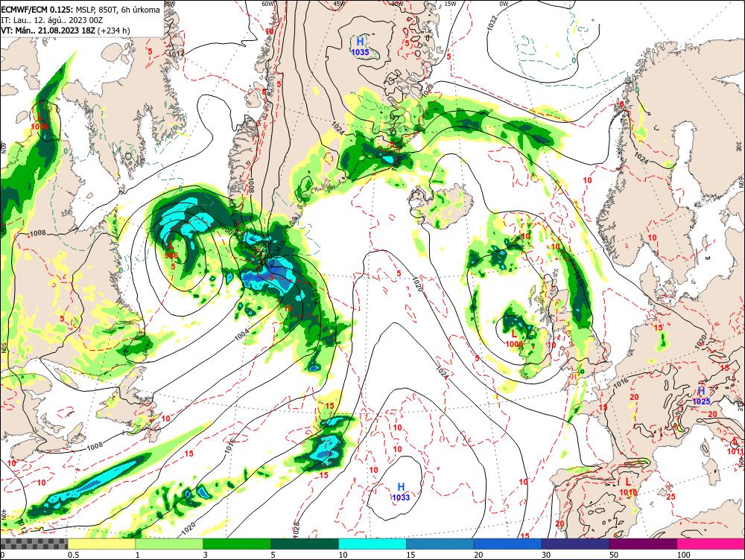Click the H 1035 high over Greenland
Viewport: 745px width, 560px height.
tap(360, 47)
